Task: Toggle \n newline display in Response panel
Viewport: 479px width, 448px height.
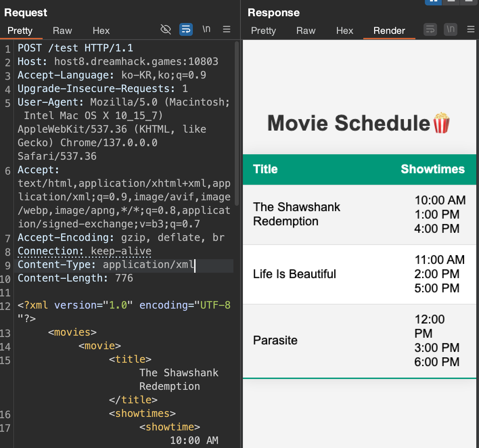Action: (x=451, y=29)
